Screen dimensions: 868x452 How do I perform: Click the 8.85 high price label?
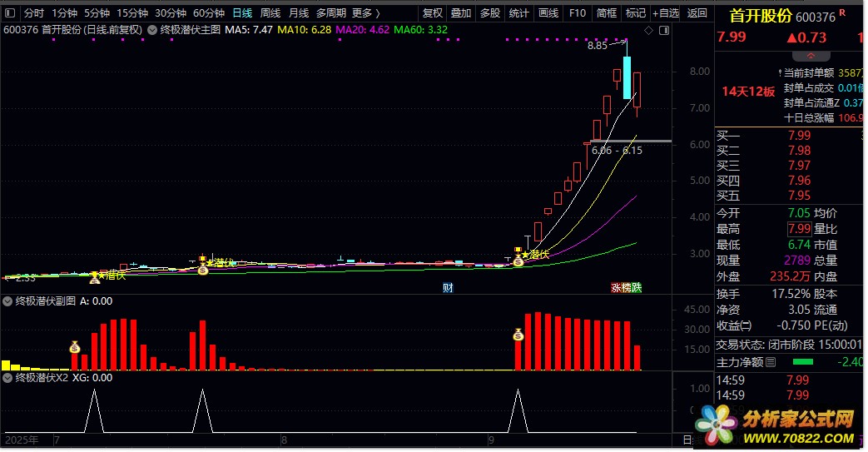point(598,46)
